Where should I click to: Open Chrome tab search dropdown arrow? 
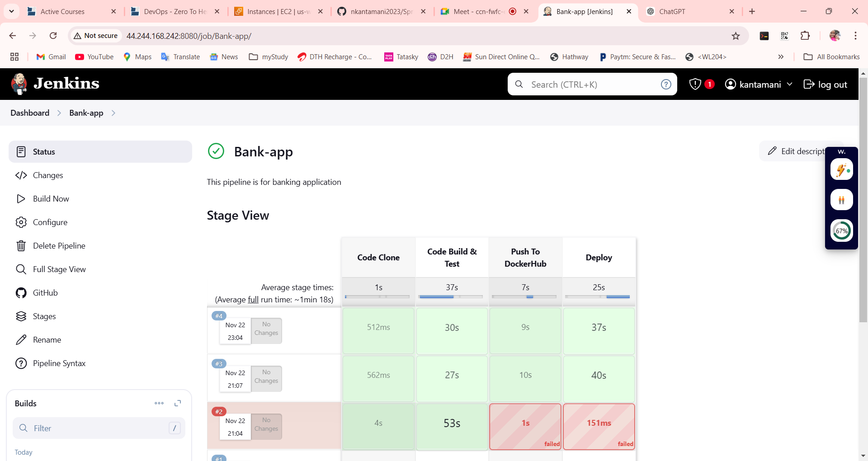(x=11, y=11)
